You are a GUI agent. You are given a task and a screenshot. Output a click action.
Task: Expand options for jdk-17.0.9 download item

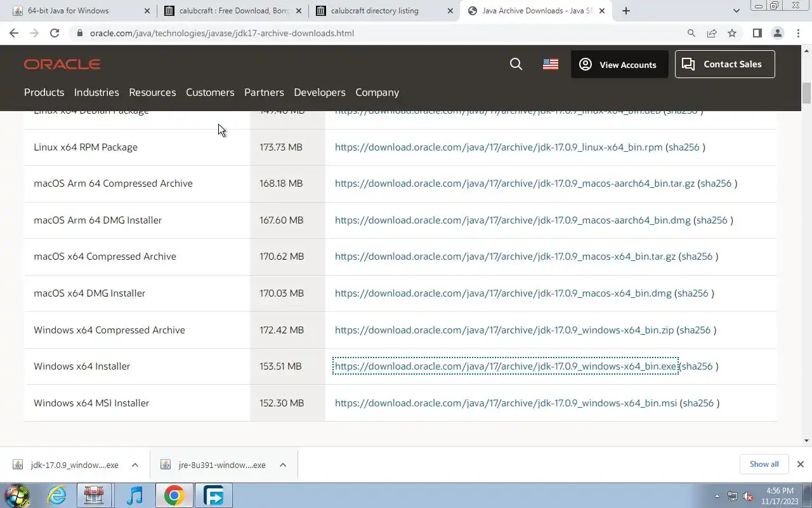135,465
